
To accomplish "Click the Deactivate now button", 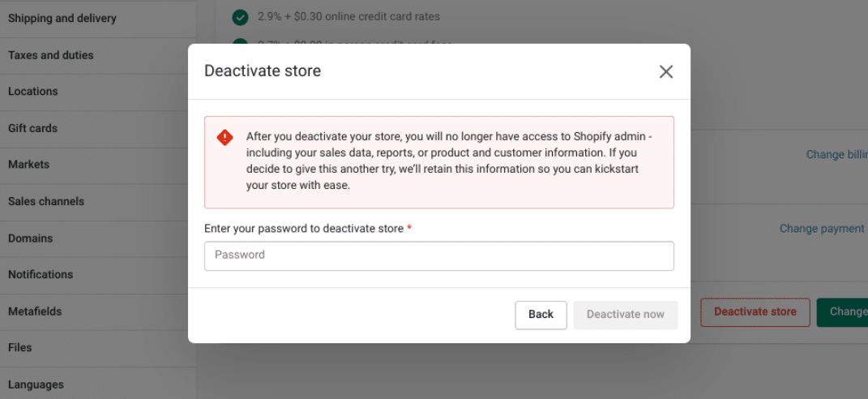I will tap(625, 315).
